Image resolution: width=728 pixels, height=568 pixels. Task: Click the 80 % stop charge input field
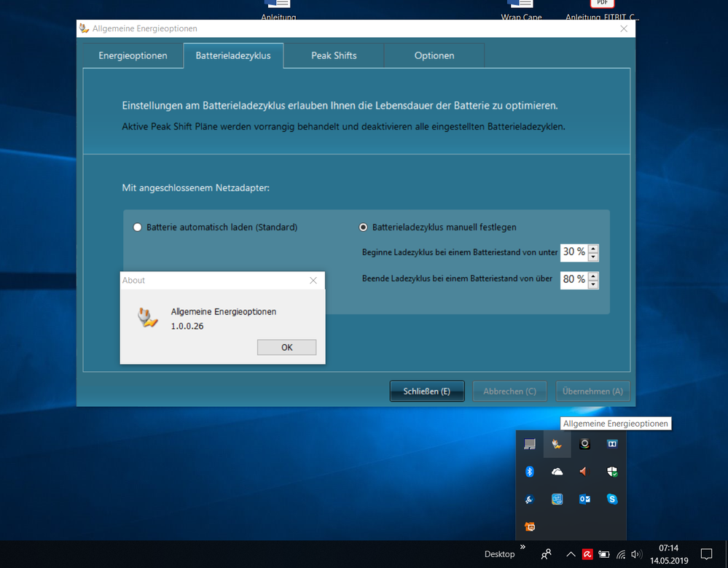point(574,279)
